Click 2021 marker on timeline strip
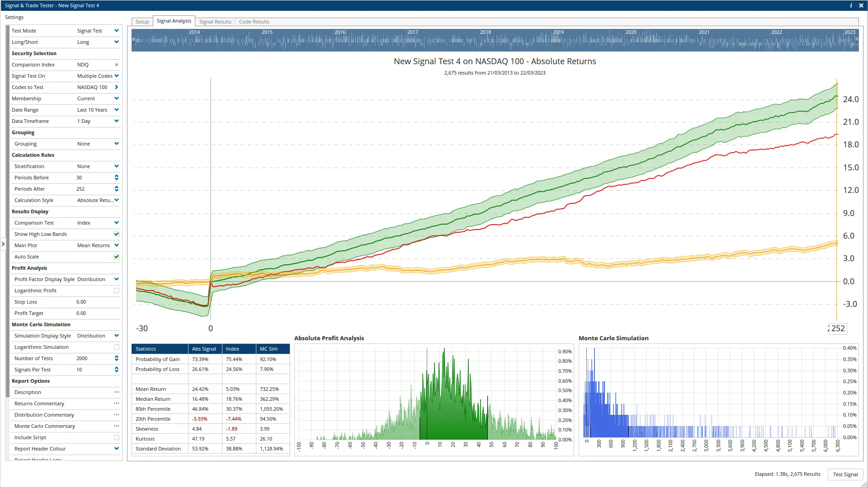This screenshot has height=488, width=868. (x=704, y=32)
